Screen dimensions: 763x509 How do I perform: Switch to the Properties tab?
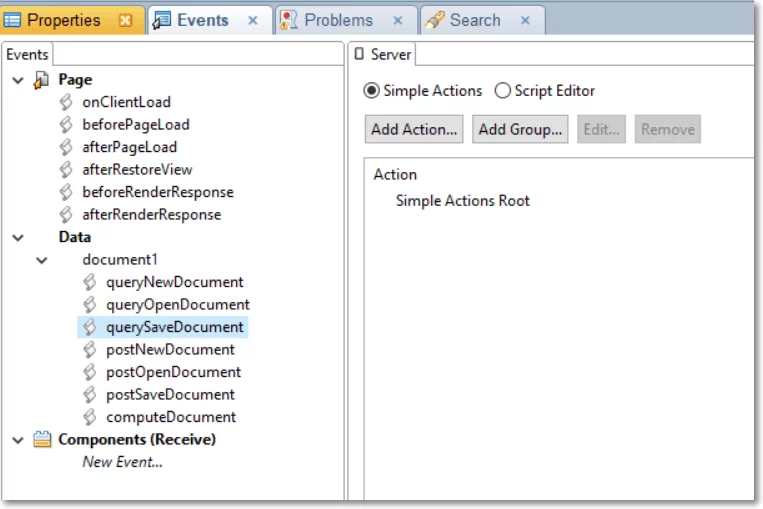63,20
